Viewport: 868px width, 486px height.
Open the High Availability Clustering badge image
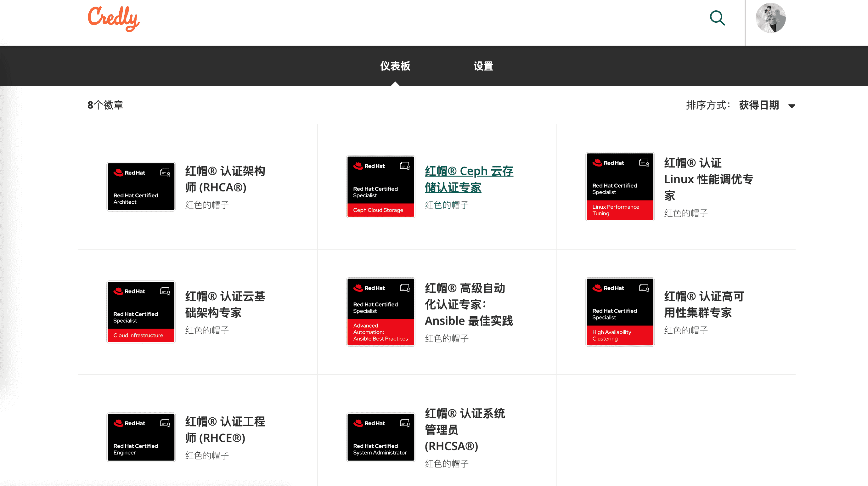pyautogui.click(x=620, y=313)
